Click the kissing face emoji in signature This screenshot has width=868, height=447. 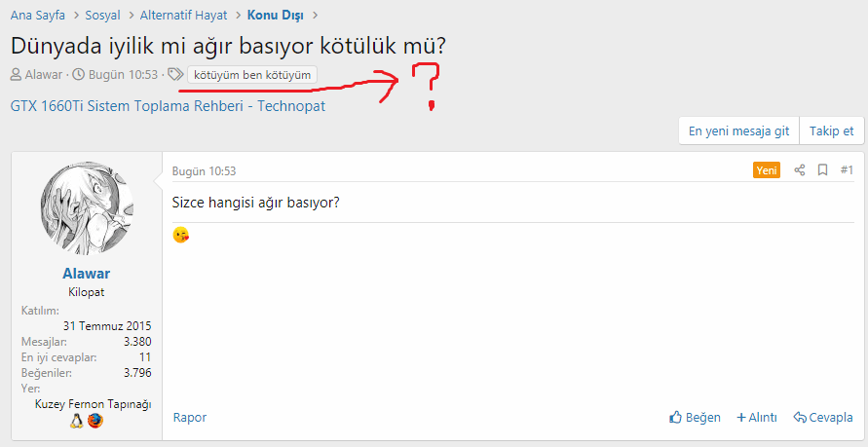click(x=180, y=235)
